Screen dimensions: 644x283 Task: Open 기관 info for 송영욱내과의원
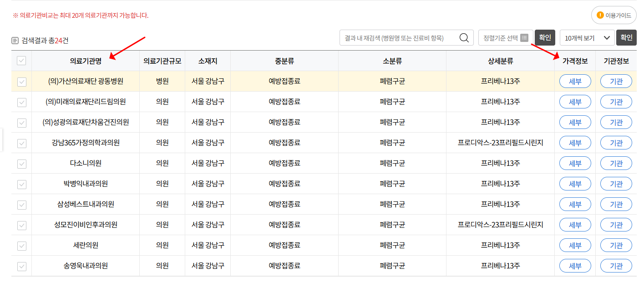(616, 266)
